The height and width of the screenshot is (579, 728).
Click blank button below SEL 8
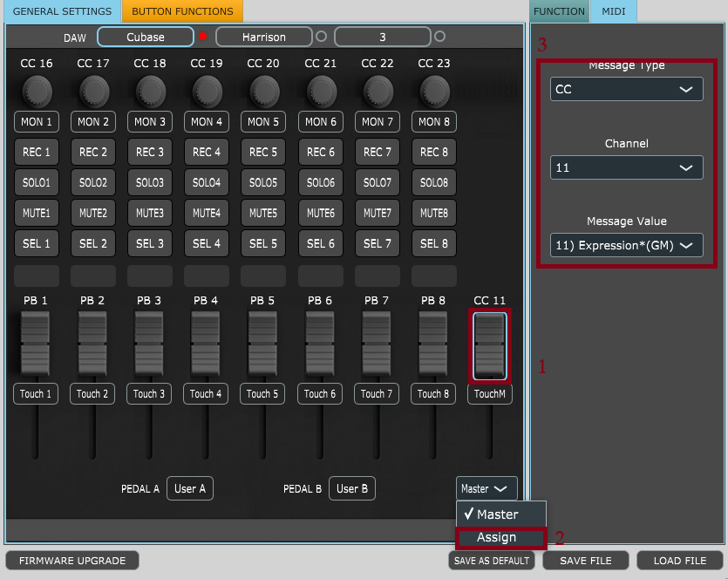point(433,276)
